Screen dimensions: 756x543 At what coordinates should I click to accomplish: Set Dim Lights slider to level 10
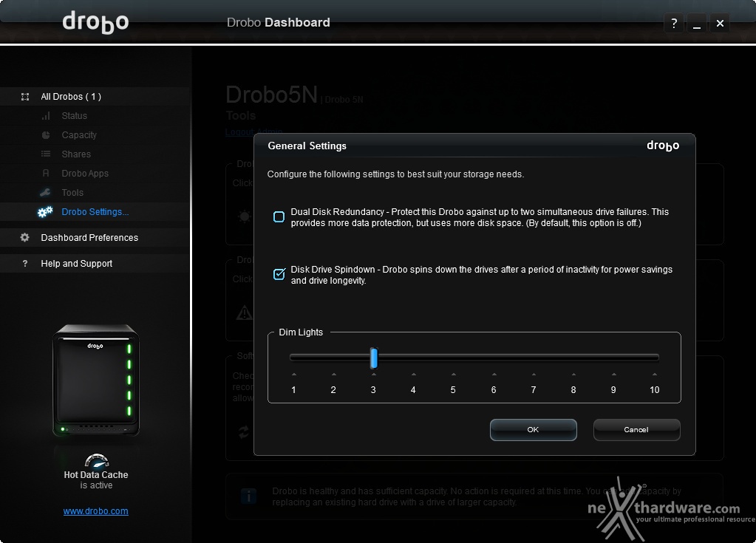654,358
